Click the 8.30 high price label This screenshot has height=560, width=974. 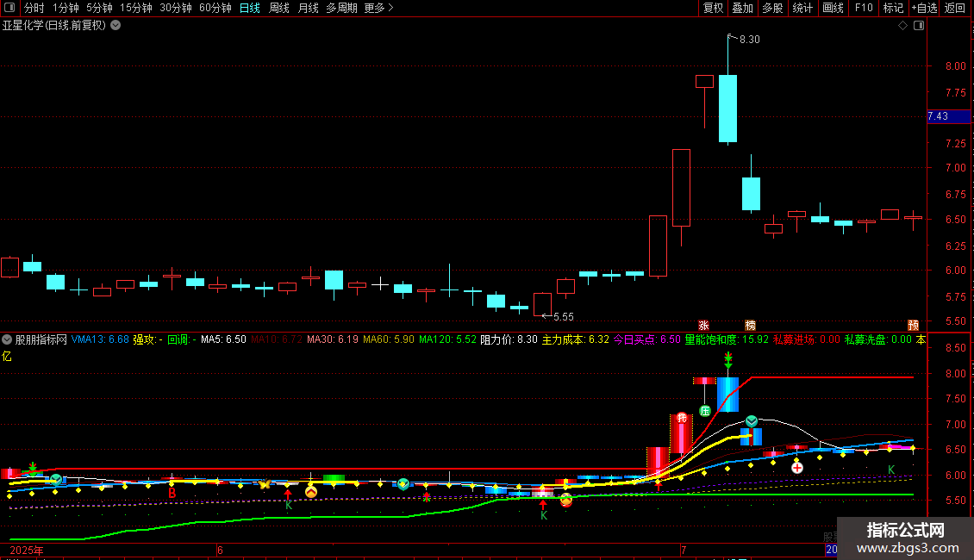(750, 39)
